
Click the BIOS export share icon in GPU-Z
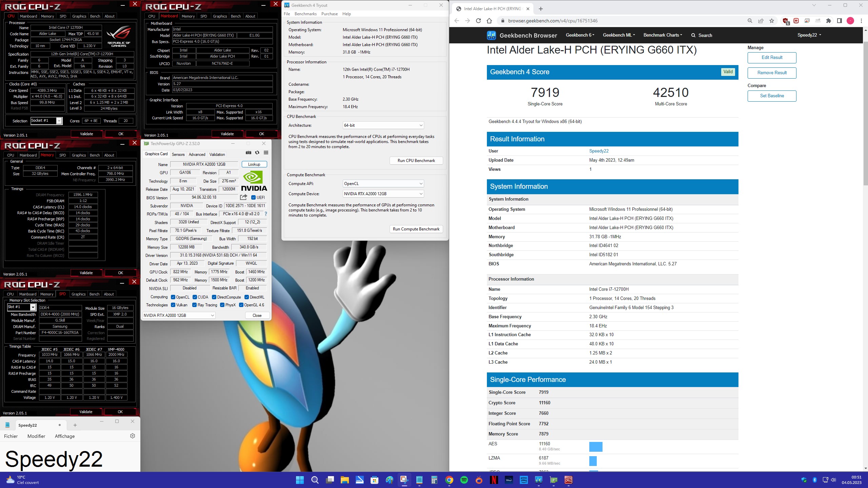click(x=243, y=197)
